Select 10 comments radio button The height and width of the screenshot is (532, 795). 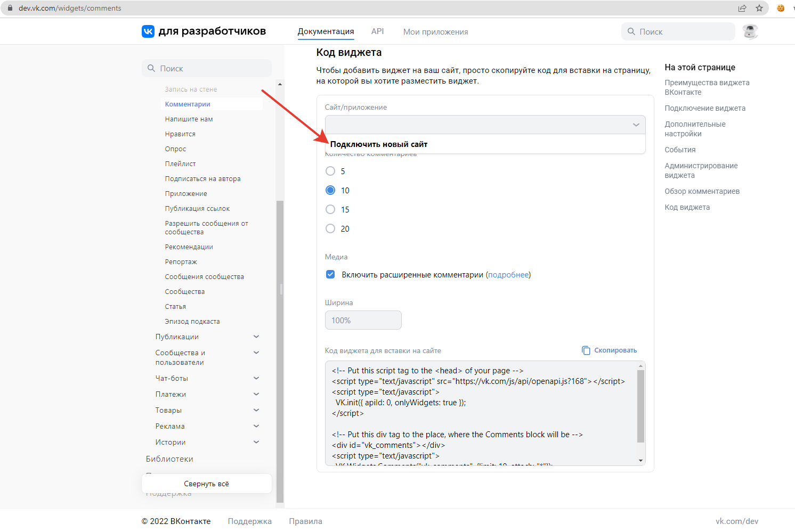[330, 190]
